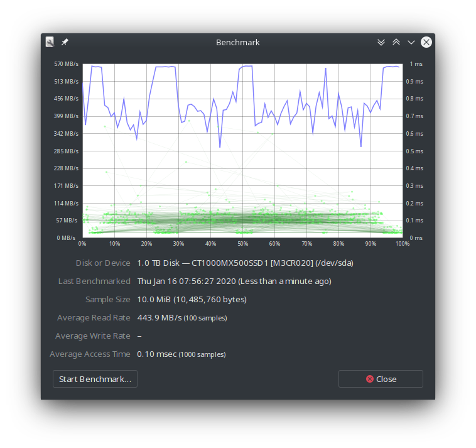Pin the Benchmark window on all desktops

65,42
